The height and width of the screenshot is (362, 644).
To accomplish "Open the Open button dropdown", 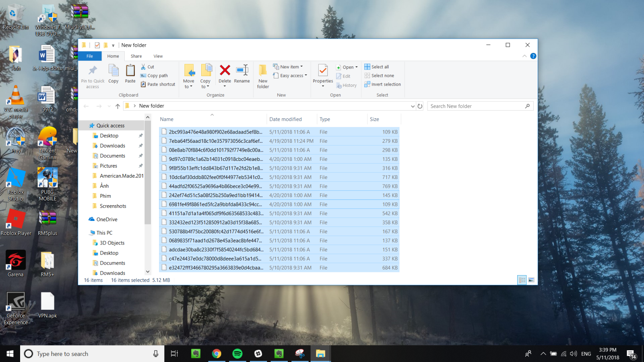I will (x=347, y=67).
